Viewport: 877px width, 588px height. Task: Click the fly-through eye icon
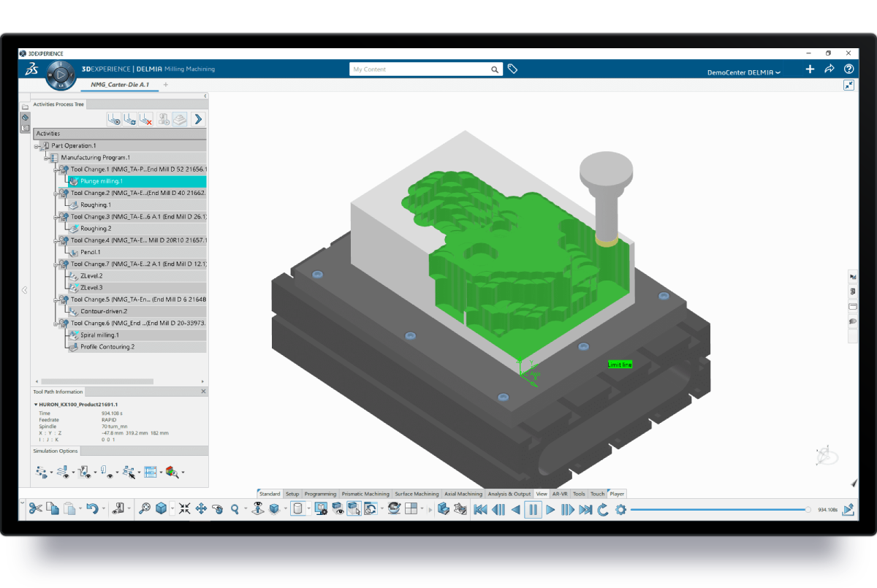pyautogui.click(x=257, y=508)
